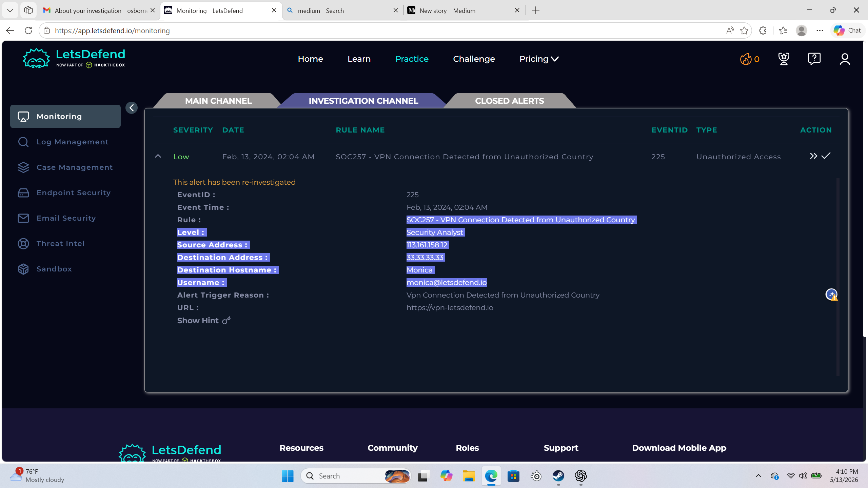This screenshot has height=488, width=868.
Task: Click the username monica@letsdefend.io
Action: (447, 283)
